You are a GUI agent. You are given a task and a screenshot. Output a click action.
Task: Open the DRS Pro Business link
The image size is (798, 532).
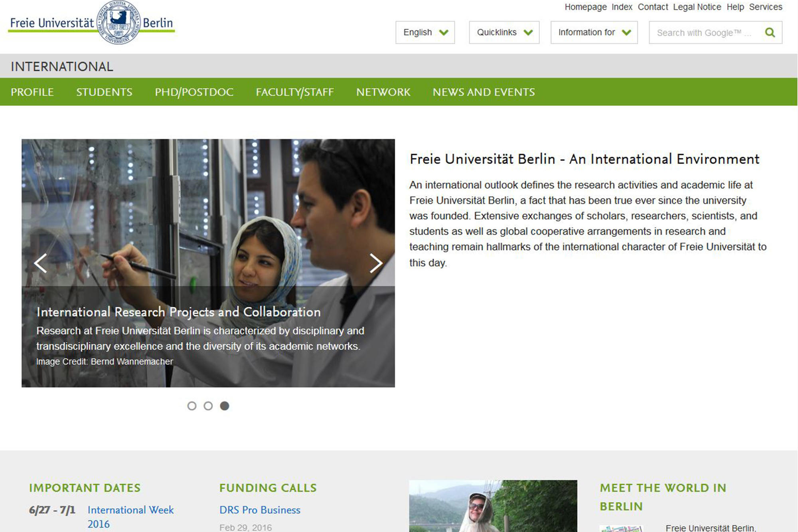click(x=260, y=510)
